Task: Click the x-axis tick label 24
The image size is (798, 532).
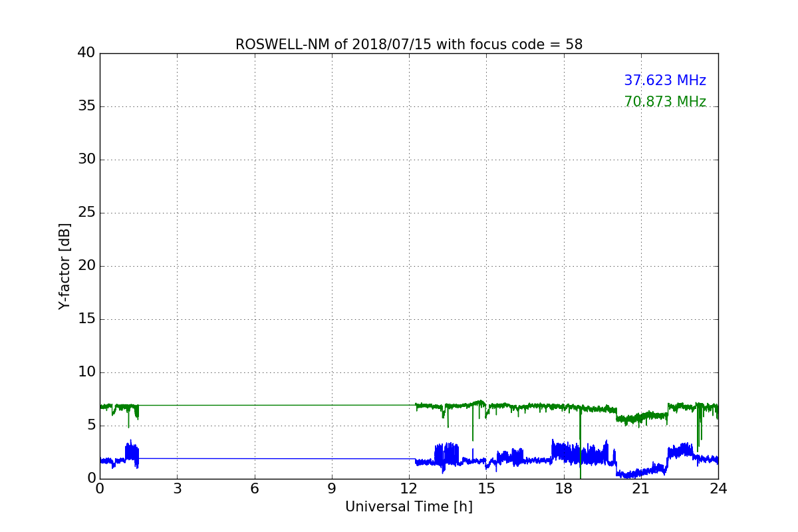Action: (718, 488)
